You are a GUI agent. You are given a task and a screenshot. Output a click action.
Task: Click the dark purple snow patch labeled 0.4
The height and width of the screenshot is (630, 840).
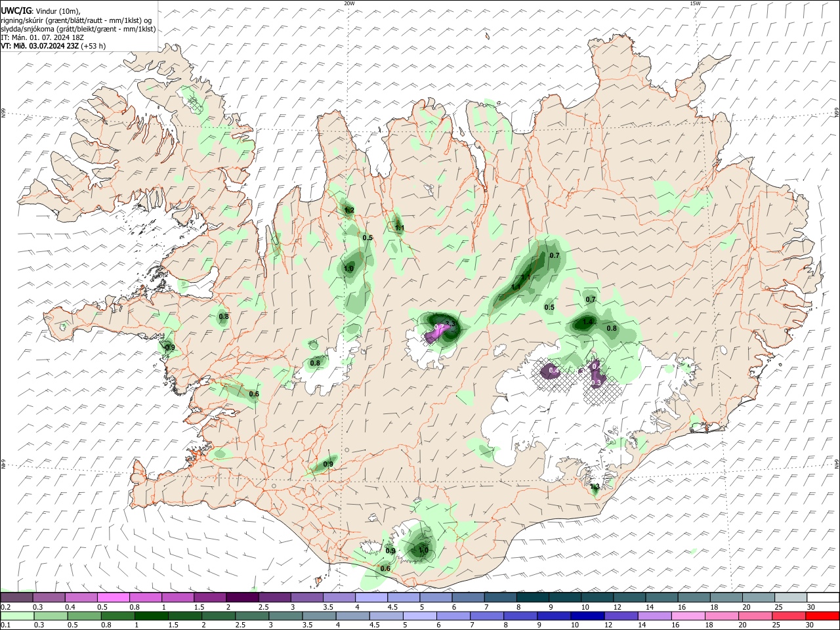tap(550, 372)
